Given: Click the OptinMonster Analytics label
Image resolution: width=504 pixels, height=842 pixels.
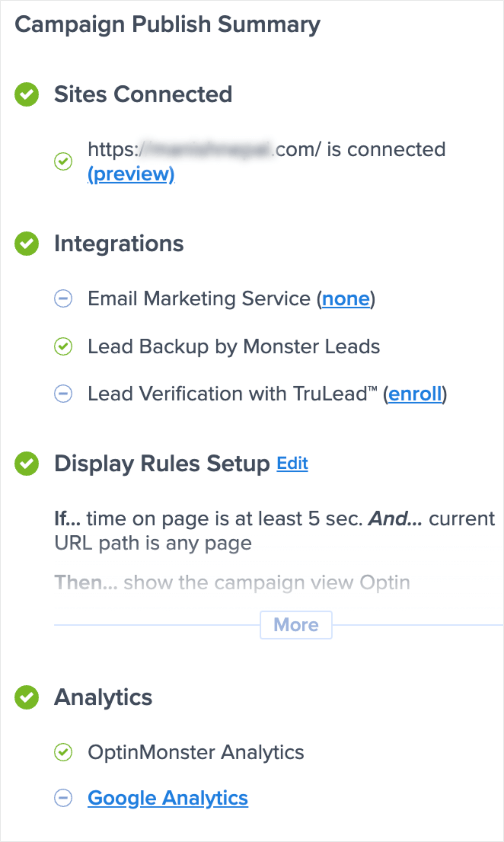Looking at the screenshot, I should point(196,752).
